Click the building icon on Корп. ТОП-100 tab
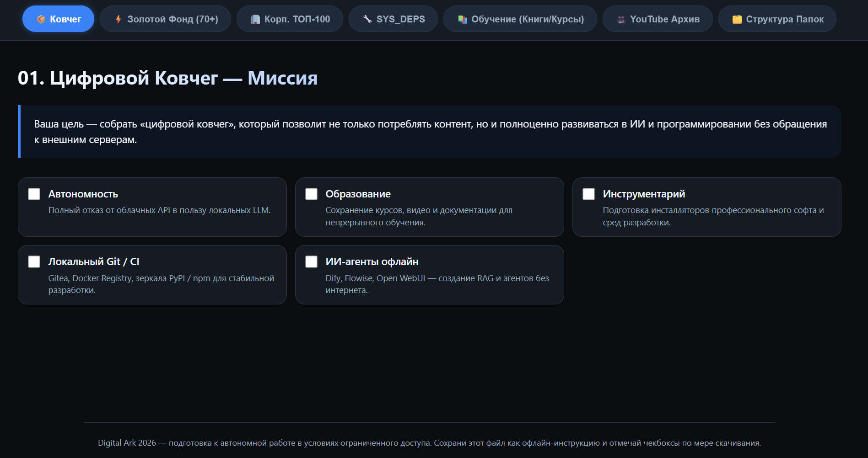This screenshot has height=458, width=868. click(x=255, y=19)
